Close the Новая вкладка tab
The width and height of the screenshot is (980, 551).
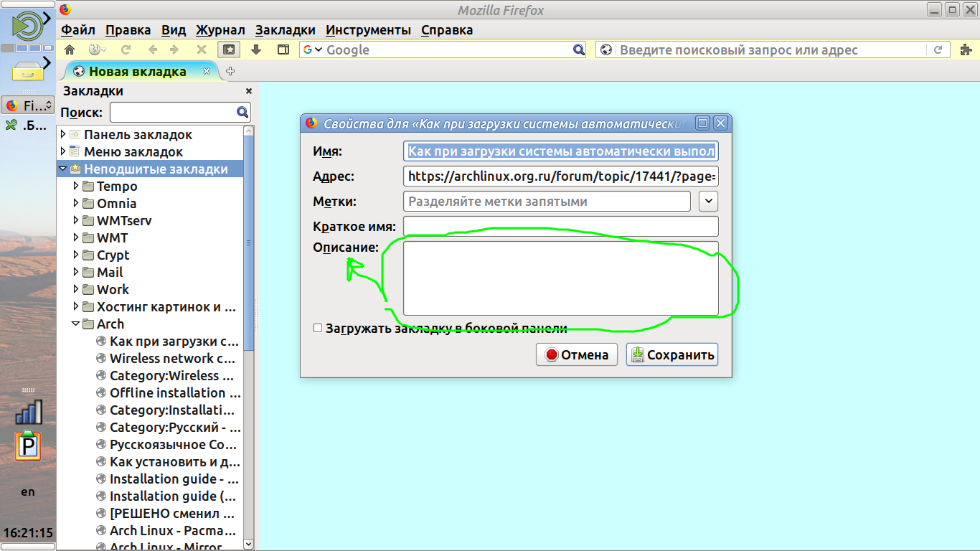click(x=207, y=71)
